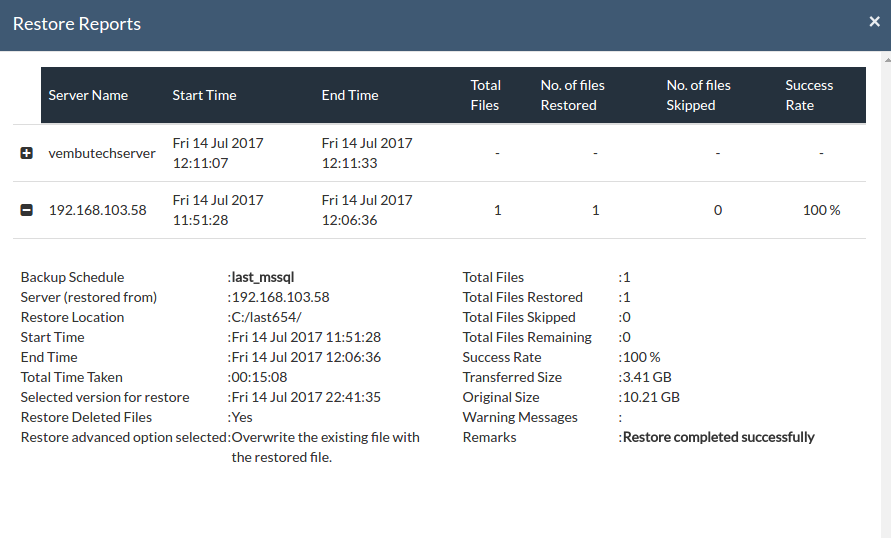Click the Success Rate detail label

click(x=502, y=357)
